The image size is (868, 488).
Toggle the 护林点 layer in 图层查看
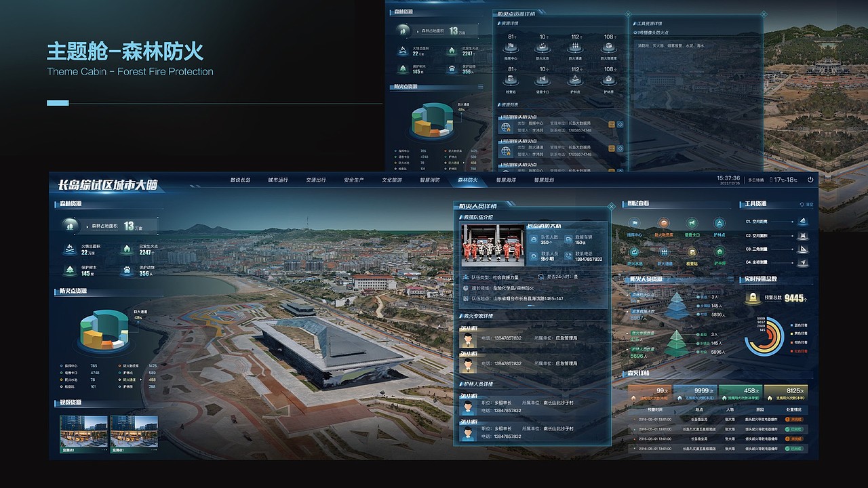coord(719,222)
